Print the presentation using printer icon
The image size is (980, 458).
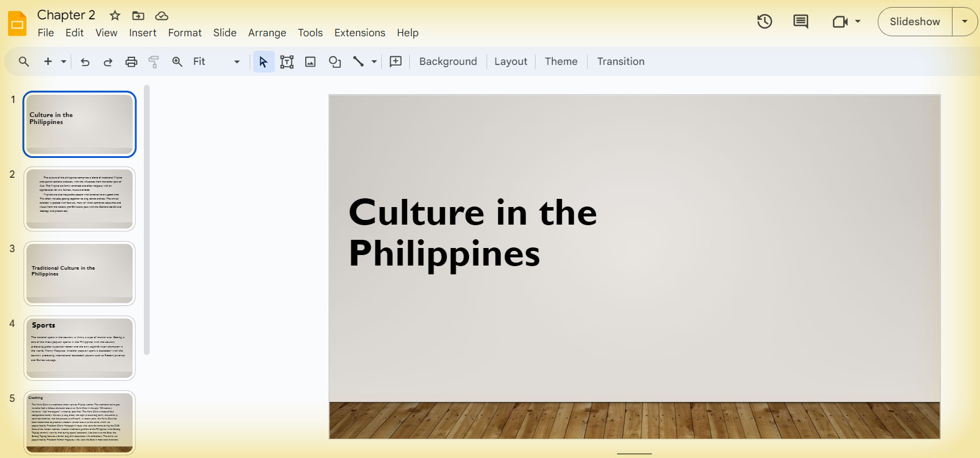tap(131, 62)
